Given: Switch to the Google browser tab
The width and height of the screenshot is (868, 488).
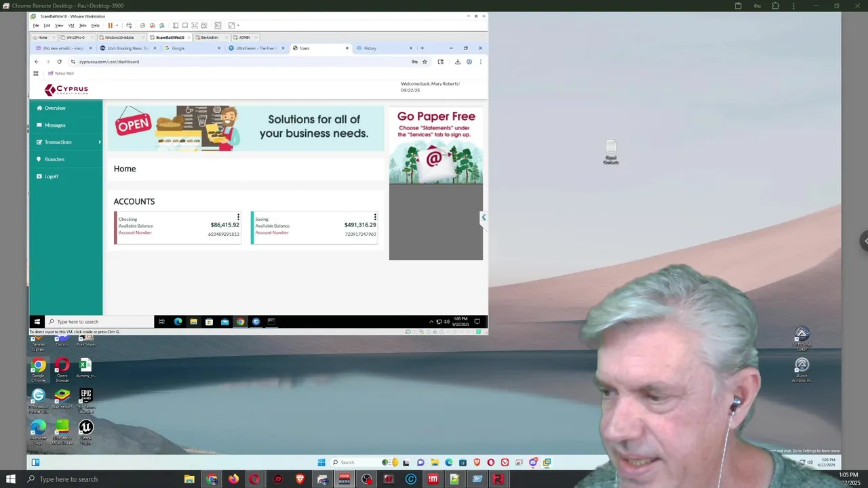Looking at the screenshot, I should point(193,48).
